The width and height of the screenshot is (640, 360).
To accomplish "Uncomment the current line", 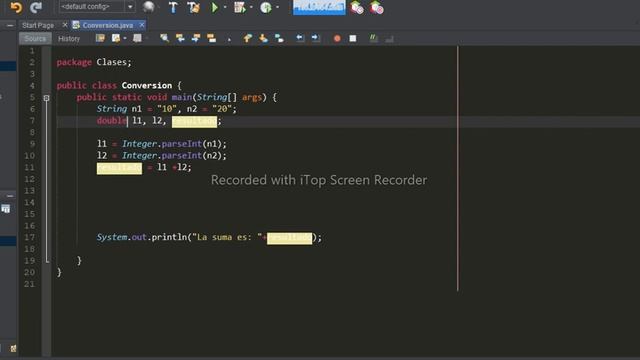I will pyautogui.click(x=389, y=38).
